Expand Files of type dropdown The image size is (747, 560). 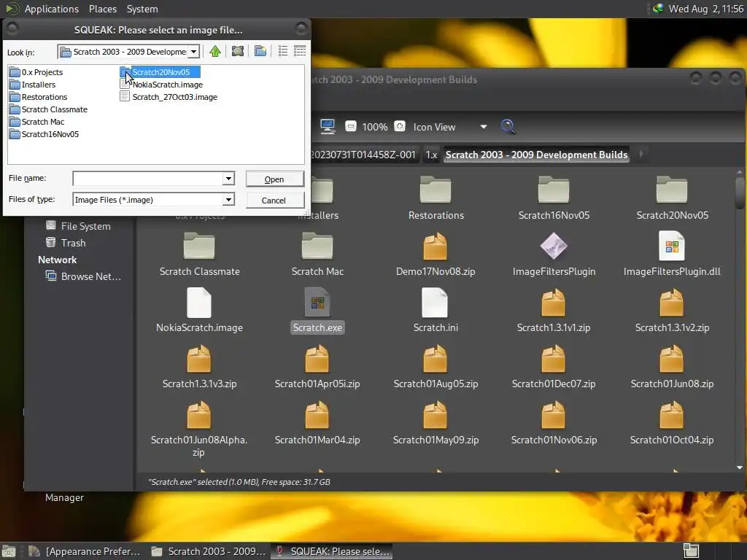(228, 200)
